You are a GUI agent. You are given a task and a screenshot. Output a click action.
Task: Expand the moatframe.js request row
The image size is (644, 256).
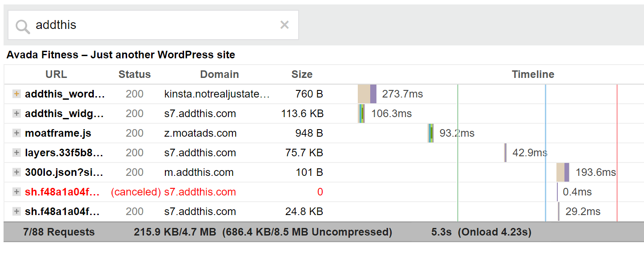pyautogui.click(x=16, y=133)
